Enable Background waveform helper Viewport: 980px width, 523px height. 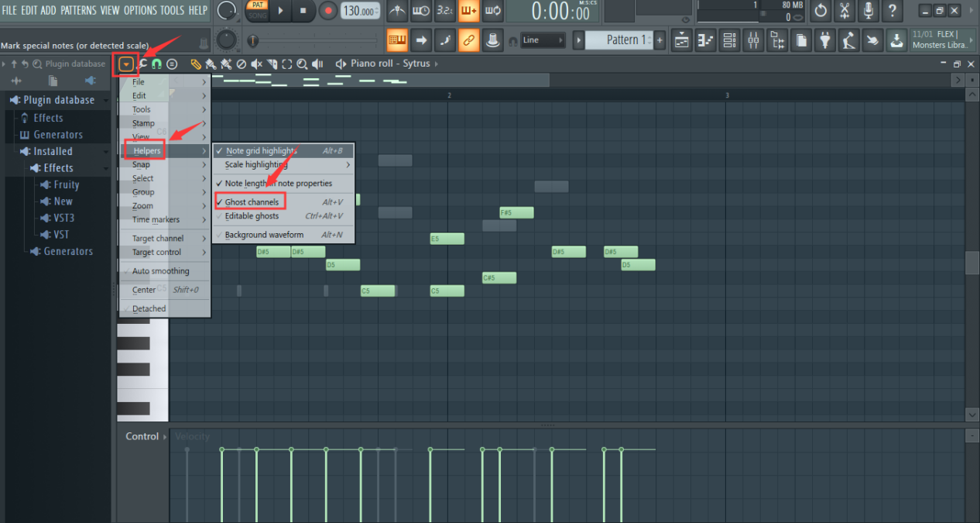point(264,235)
